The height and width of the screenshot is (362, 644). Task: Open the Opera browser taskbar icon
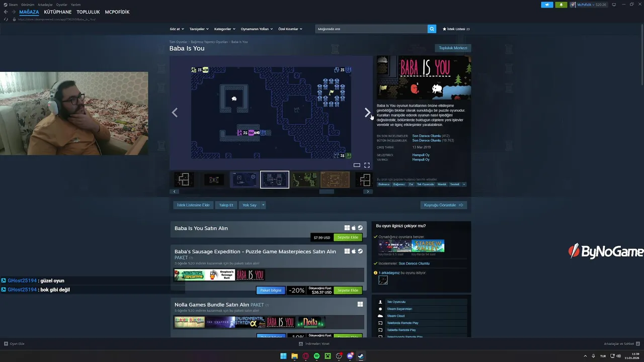click(x=305, y=356)
